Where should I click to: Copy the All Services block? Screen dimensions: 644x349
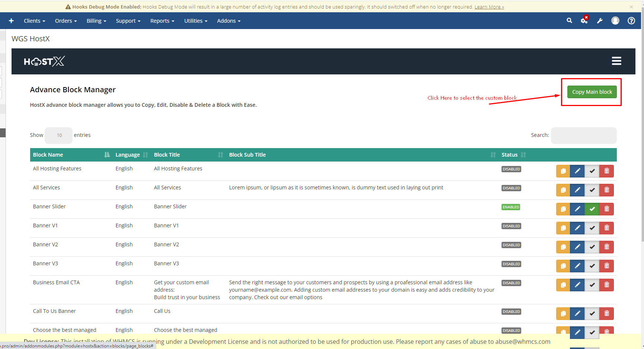563,190
